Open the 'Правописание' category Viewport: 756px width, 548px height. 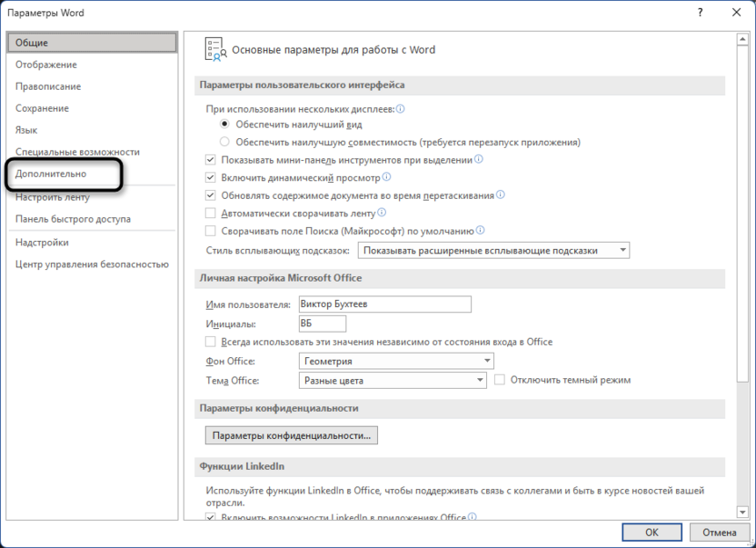[92, 86]
